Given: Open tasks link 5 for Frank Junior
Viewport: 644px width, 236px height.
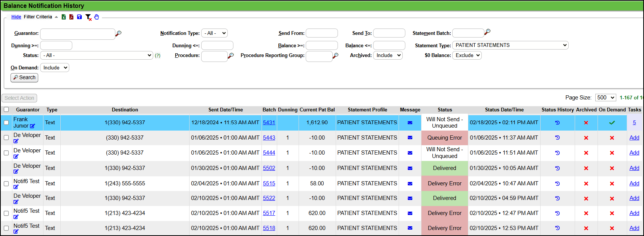Looking at the screenshot, I should tap(634, 123).
